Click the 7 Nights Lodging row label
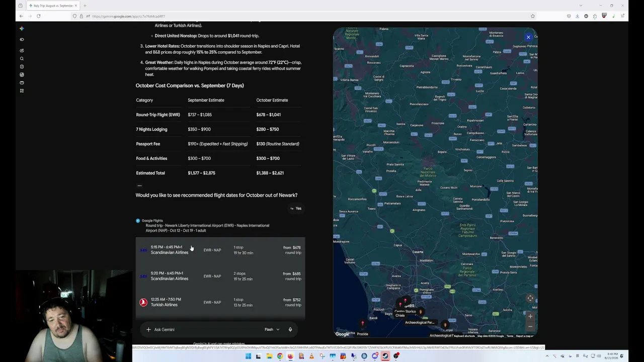This screenshot has width=644, height=362. tap(151, 129)
